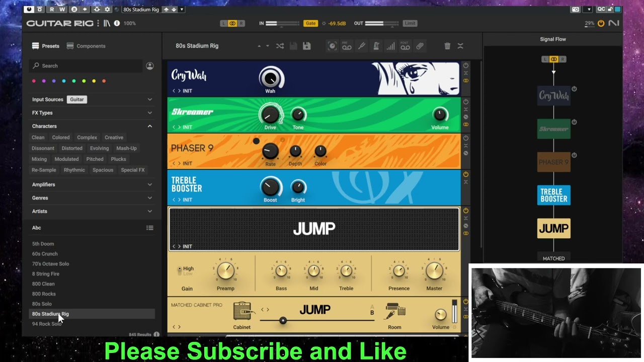Load next preset with rack toolbar down arrow

(x=267, y=46)
